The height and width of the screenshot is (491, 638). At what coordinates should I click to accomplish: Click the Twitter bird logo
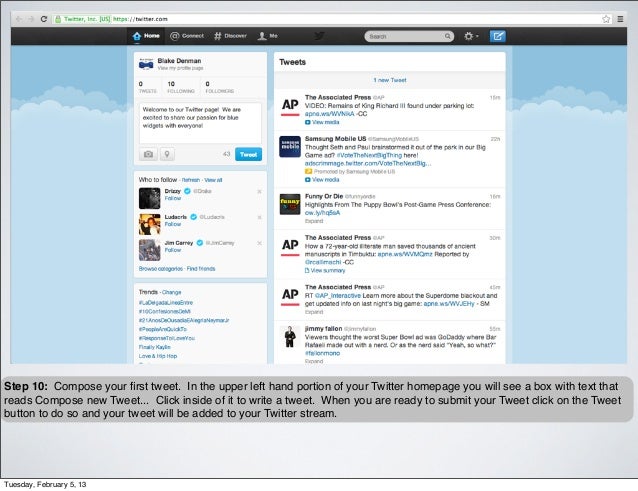pos(319,36)
